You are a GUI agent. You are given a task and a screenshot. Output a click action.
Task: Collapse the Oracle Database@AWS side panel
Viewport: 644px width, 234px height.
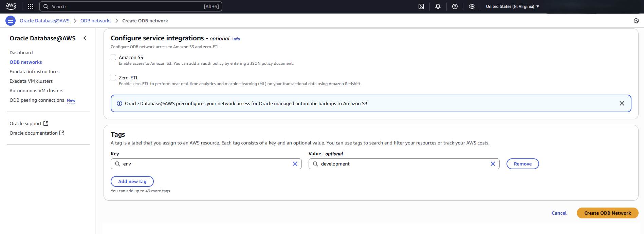pos(85,38)
